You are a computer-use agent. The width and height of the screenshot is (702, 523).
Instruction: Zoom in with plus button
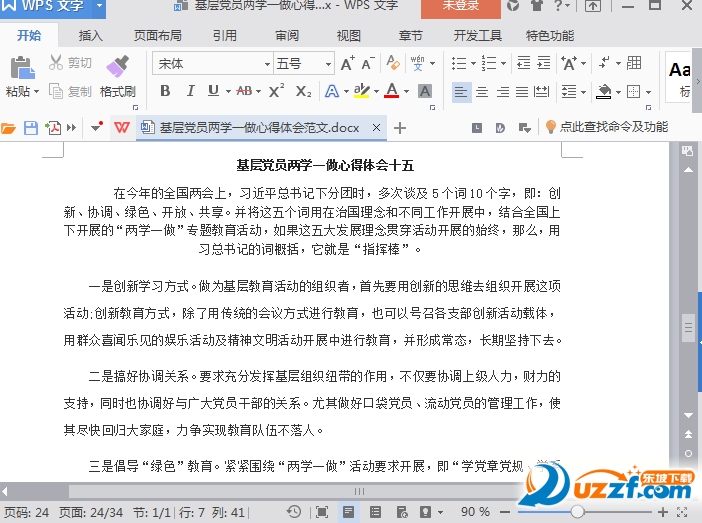(x=663, y=512)
